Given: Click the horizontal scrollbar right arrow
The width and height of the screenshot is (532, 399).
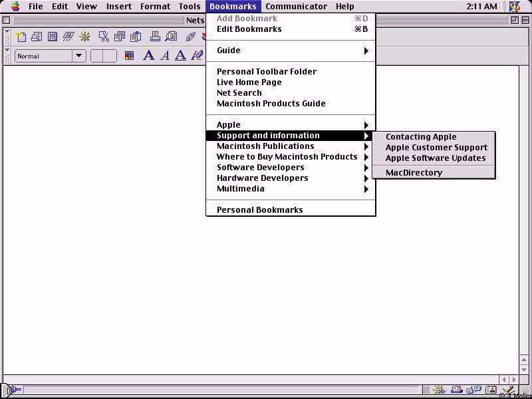Looking at the screenshot, I should 514,380.
